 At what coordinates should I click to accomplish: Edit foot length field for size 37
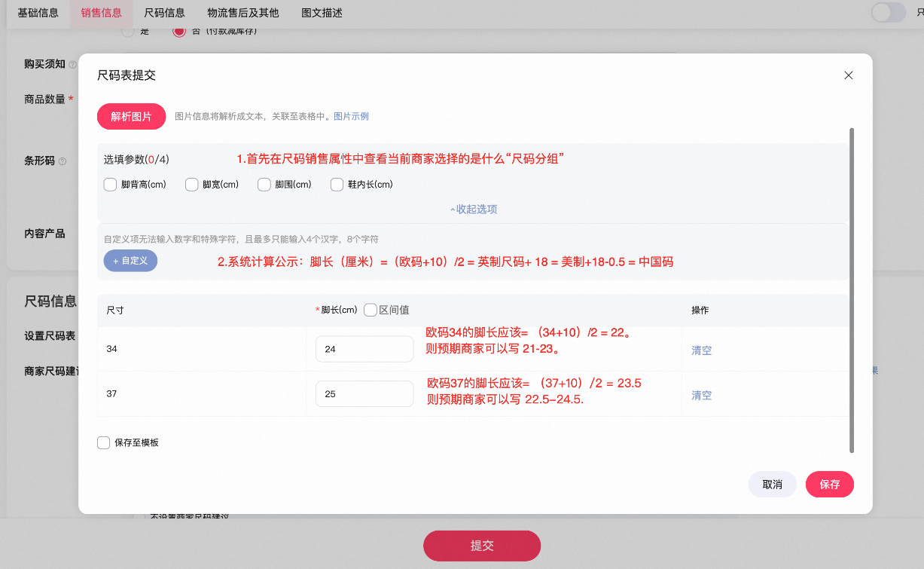[364, 394]
